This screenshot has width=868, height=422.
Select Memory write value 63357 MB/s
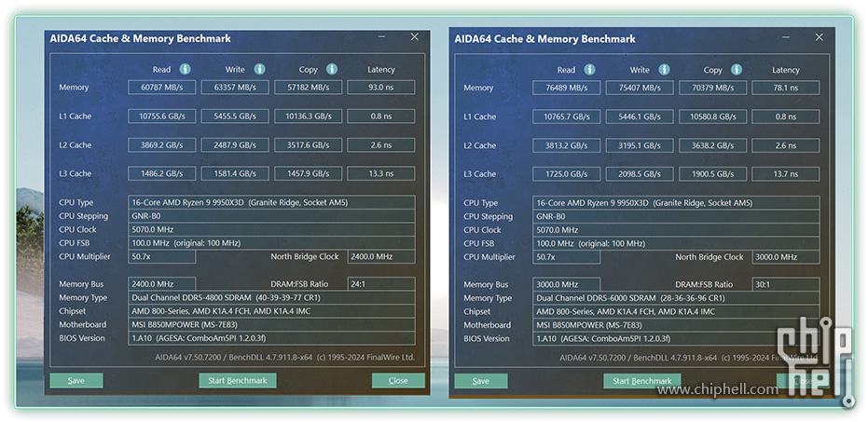pyautogui.click(x=235, y=88)
